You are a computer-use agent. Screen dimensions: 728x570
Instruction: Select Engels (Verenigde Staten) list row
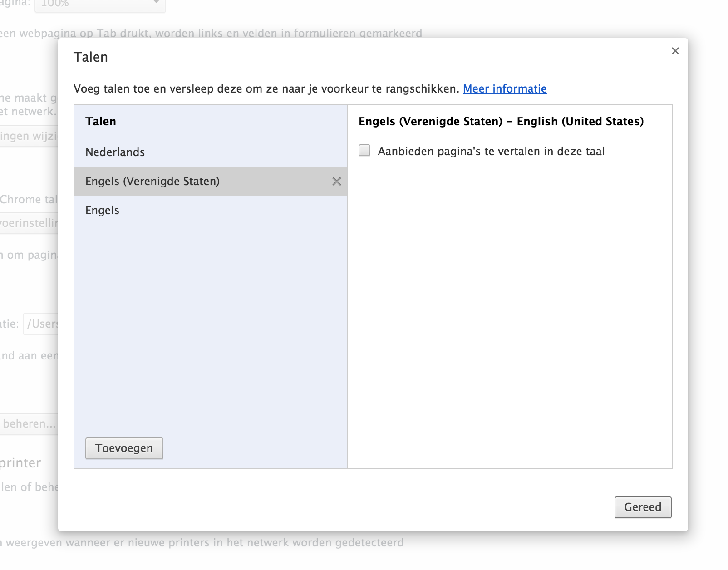pos(211,182)
